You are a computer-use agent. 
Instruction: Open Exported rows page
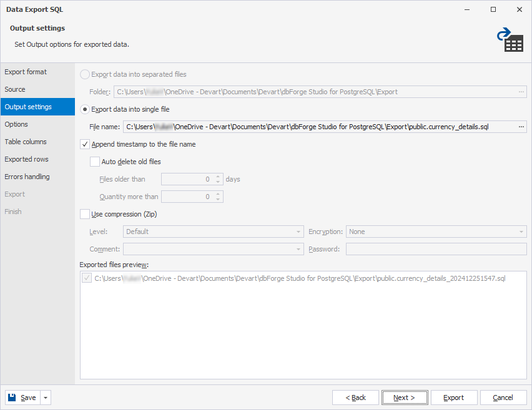(37, 159)
